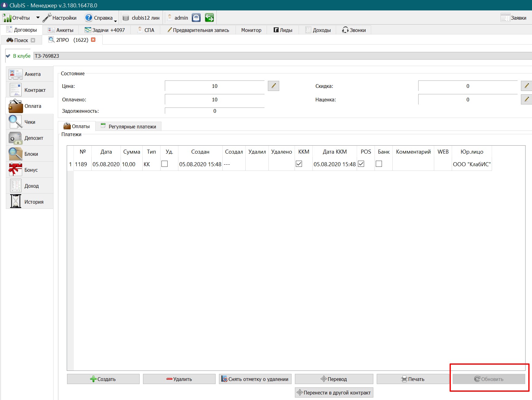Open the Чеки magnifier section

click(x=30, y=122)
